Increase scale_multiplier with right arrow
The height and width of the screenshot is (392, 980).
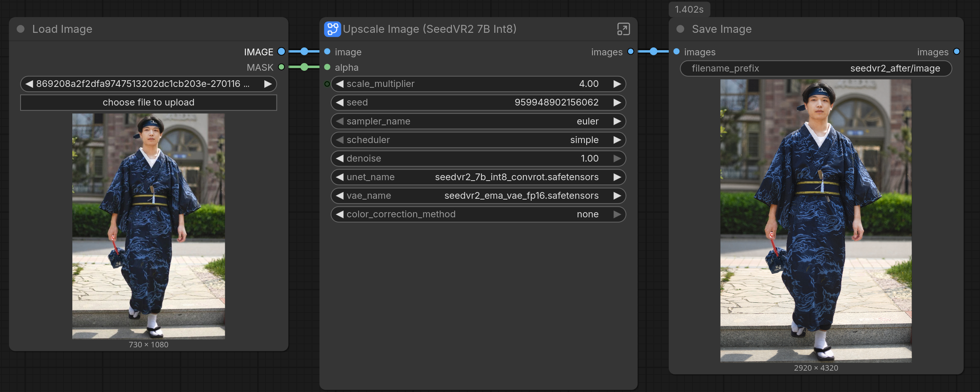tap(617, 84)
